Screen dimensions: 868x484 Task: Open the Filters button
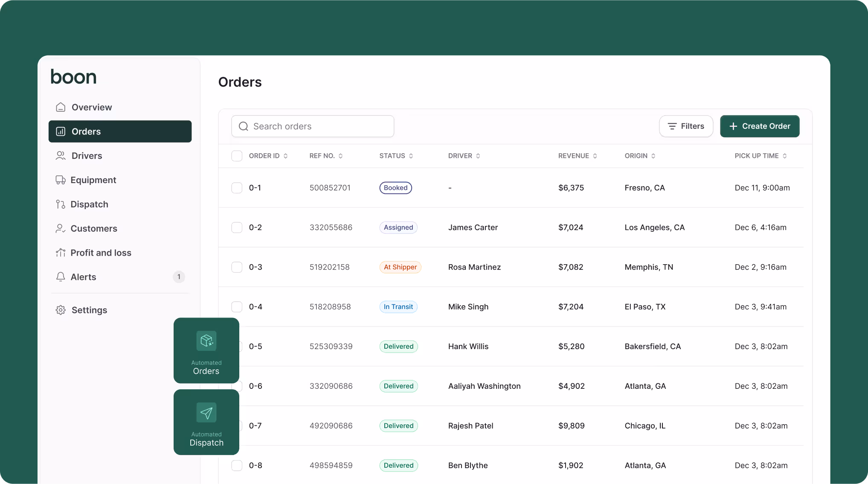686,126
